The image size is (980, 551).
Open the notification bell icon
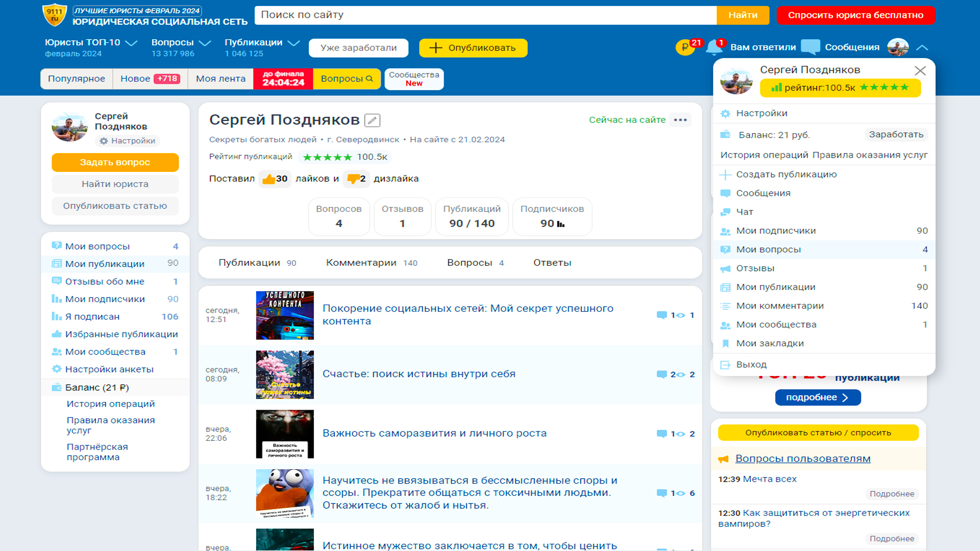pos(714,47)
